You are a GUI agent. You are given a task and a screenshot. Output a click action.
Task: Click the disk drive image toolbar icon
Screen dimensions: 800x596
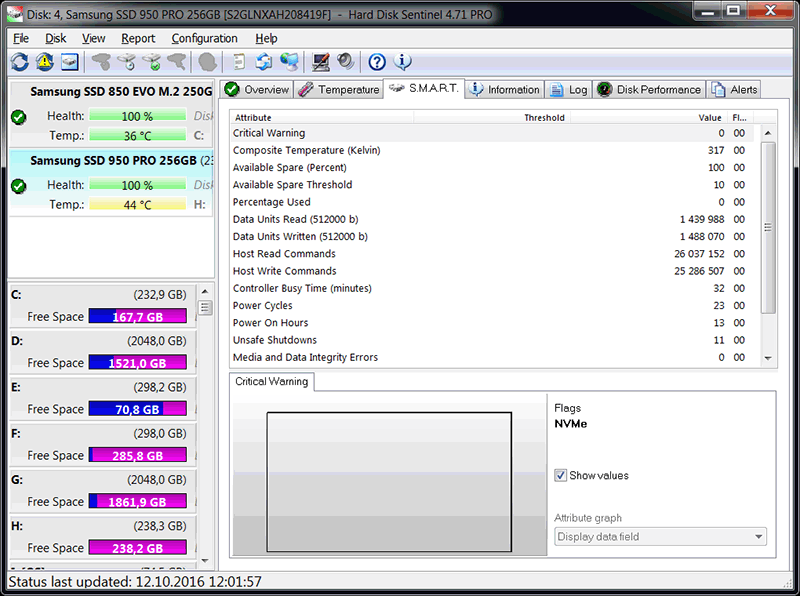[x=70, y=62]
